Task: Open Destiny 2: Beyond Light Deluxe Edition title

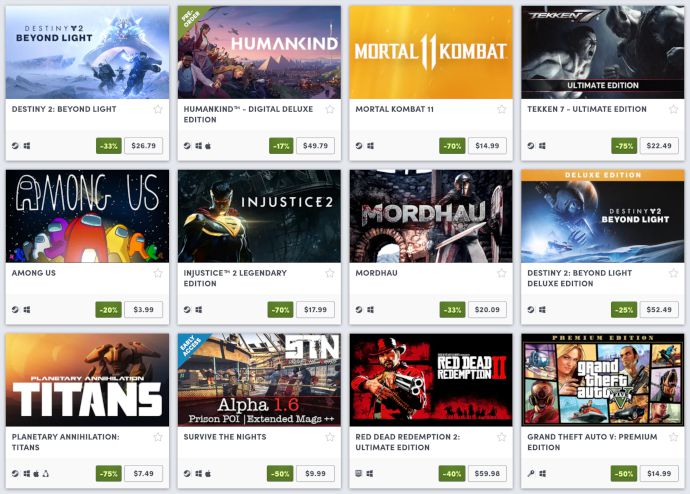Action: (x=580, y=278)
